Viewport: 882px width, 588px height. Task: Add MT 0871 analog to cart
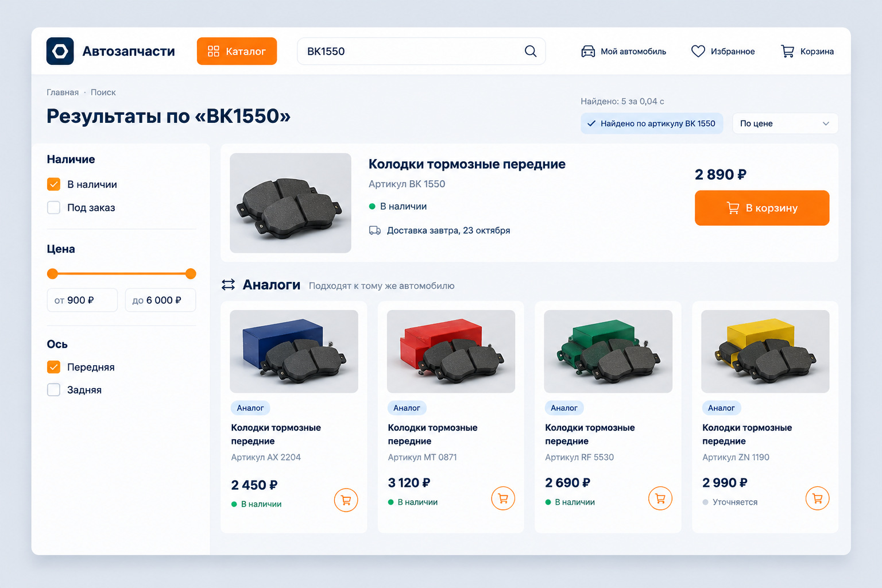[503, 498]
